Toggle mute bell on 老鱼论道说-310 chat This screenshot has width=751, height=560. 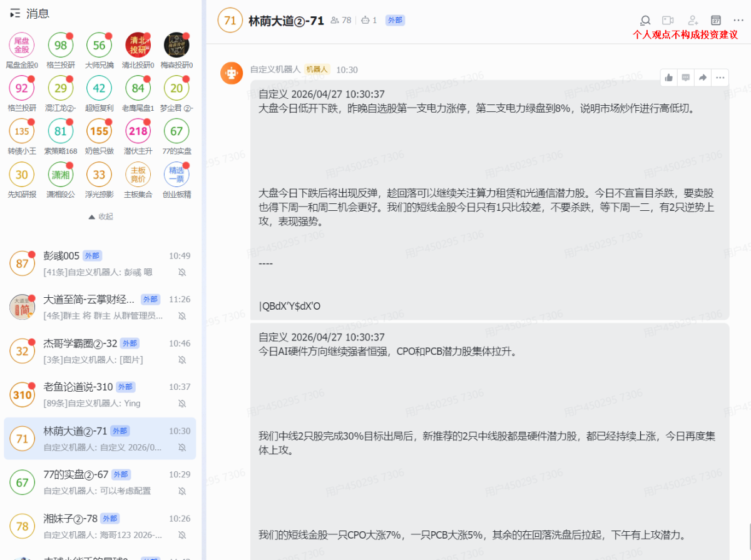click(x=182, y=404)
